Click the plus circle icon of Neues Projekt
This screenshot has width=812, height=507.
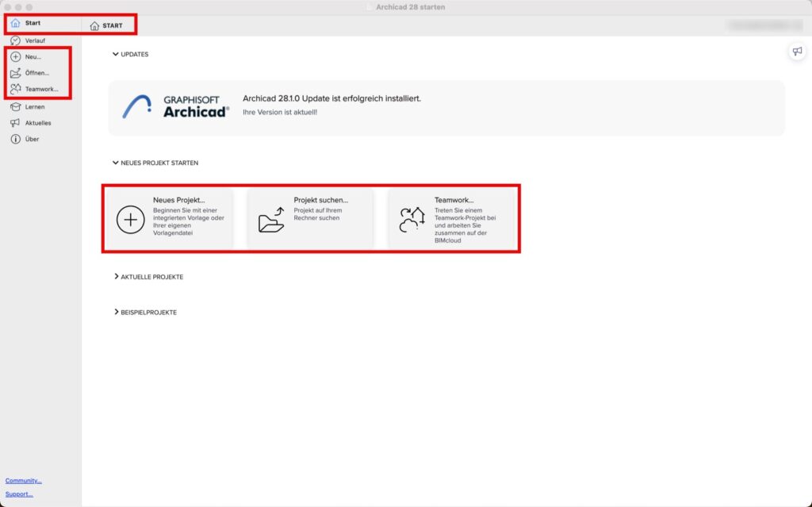[x=131, y=220]
